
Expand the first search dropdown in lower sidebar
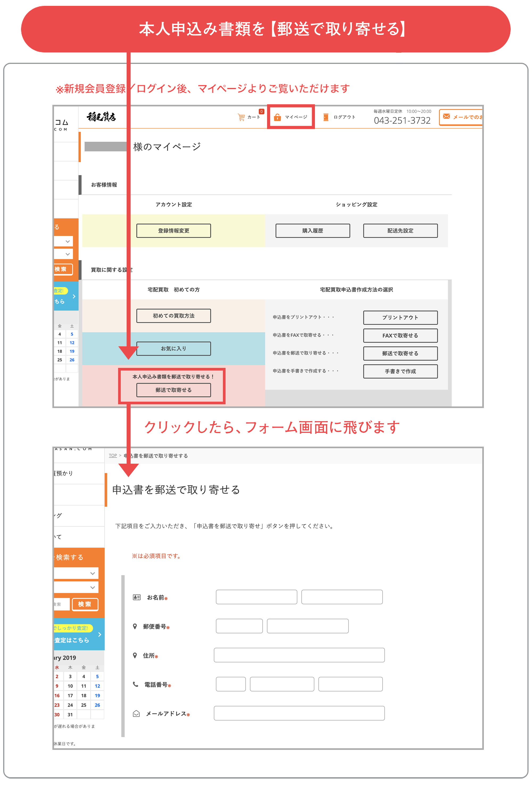92,573
